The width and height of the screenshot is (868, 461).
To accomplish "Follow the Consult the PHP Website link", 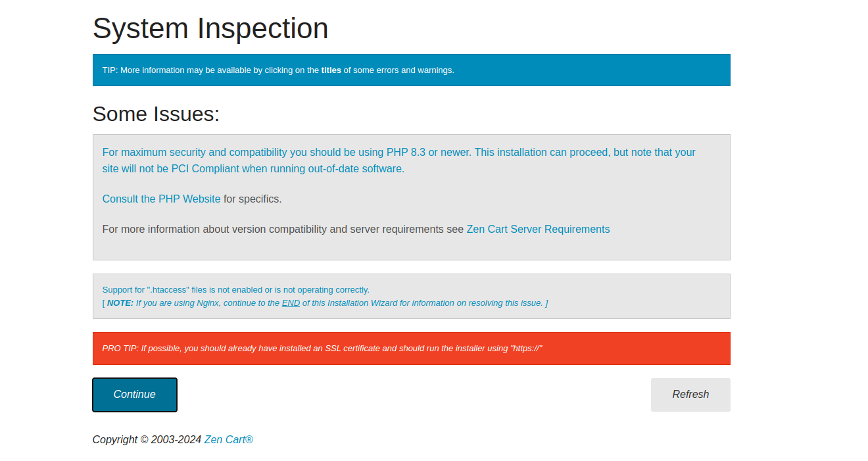I will [161, 199].
